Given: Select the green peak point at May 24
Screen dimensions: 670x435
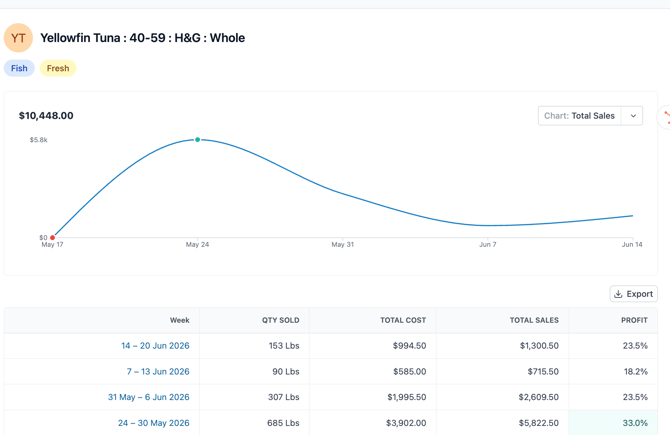Looking at the screenshot, I should point(197,140).
